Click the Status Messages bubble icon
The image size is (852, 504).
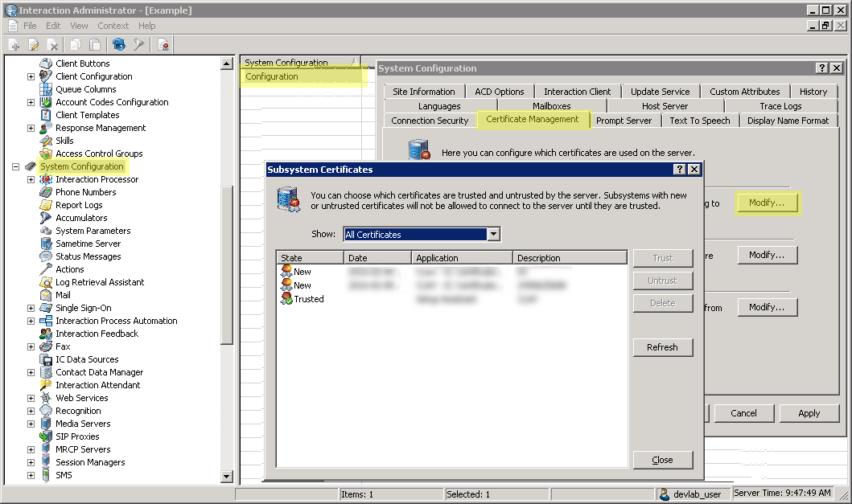pos(46,256)
